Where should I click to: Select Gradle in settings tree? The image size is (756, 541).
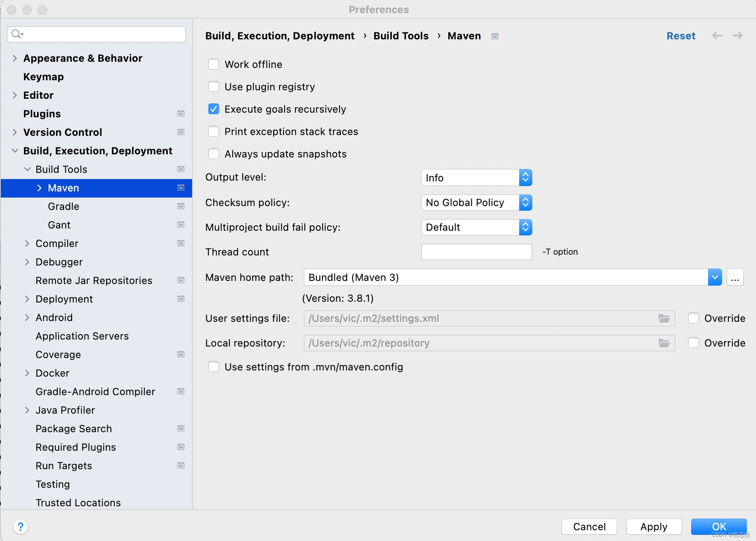pyautogui.click(x=64, y=206)
